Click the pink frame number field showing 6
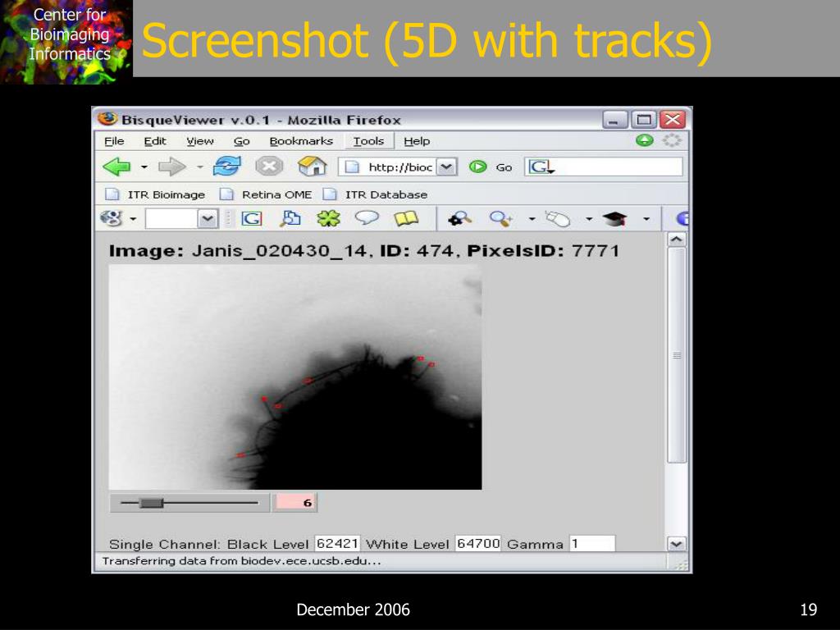 point(295,503)
